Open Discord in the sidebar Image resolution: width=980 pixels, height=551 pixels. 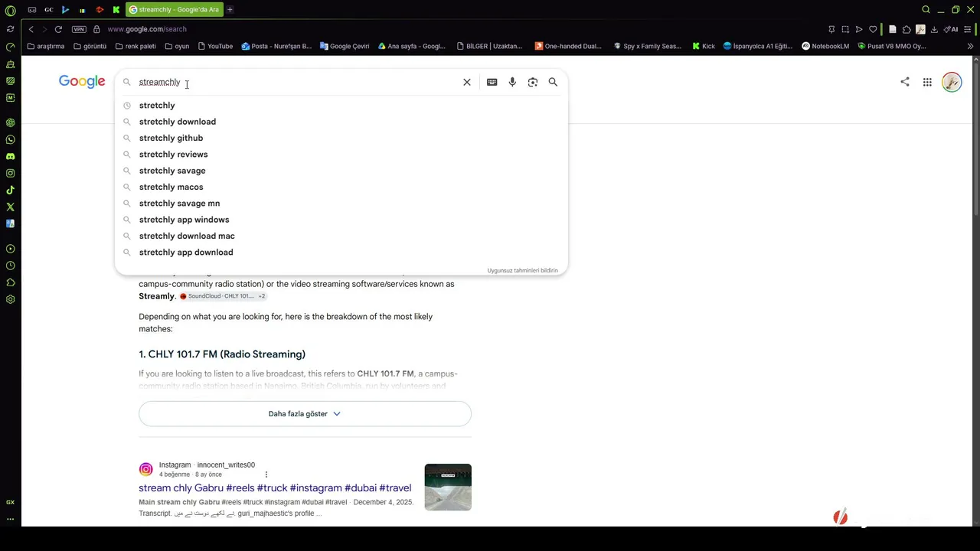tap(10, 156)
